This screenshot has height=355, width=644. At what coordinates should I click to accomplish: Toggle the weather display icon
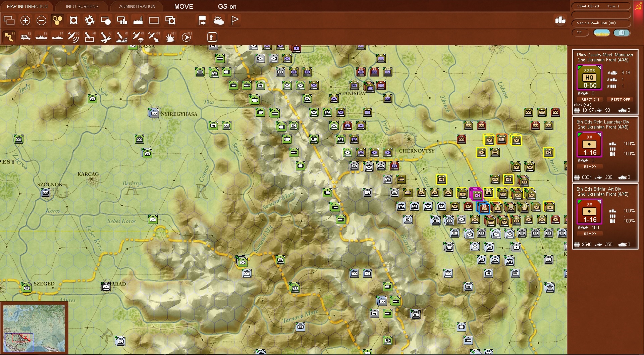click(x=219, y=20)
